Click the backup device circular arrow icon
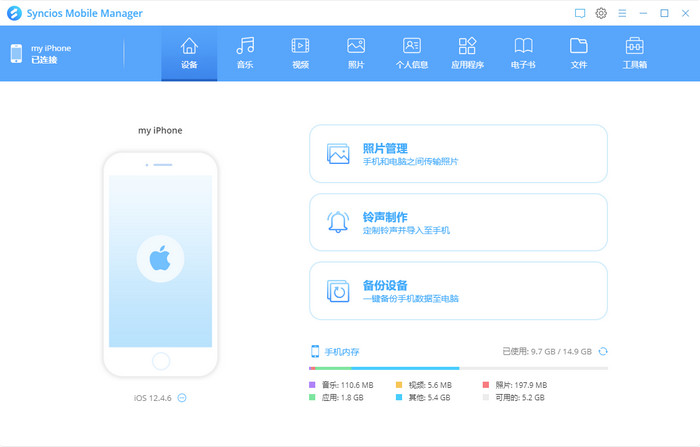 point(338,291)
